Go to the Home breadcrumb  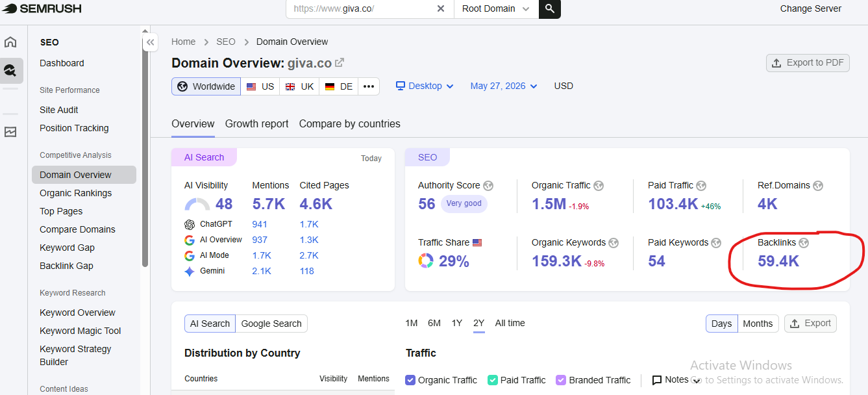pos(183,42)
